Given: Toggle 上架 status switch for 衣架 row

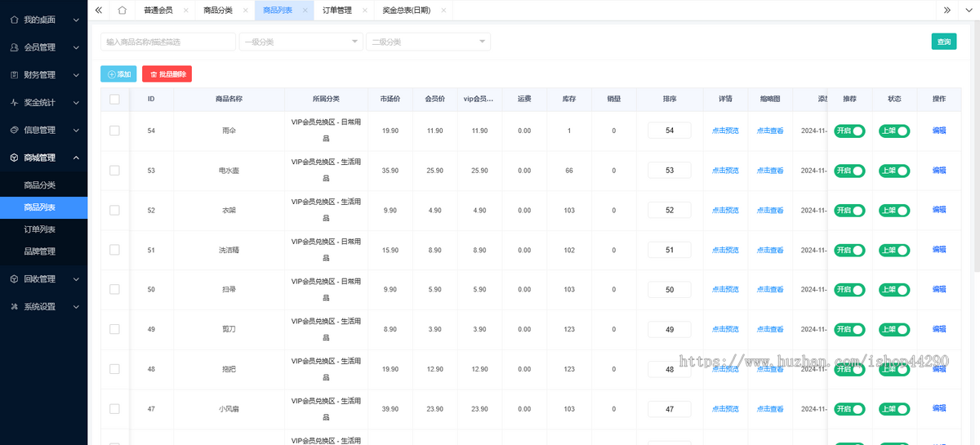Looking at the screenshot, I should pos(894,210).
